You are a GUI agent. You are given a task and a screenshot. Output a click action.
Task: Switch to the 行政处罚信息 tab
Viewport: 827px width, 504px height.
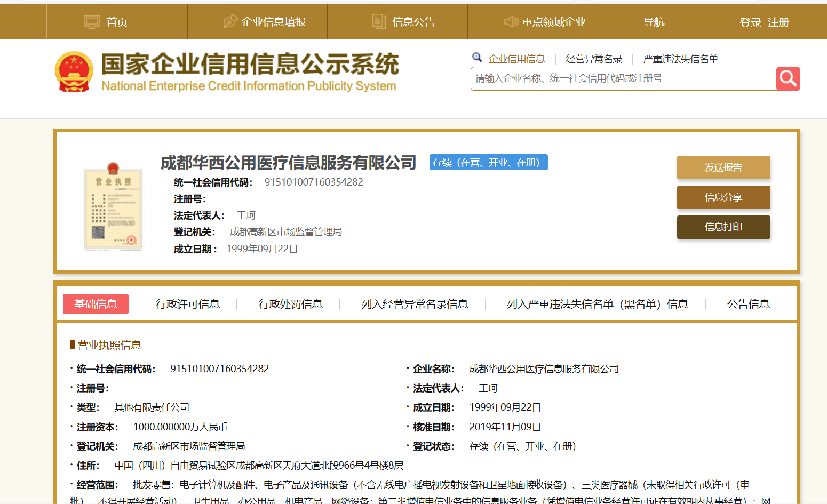tap(291, 304)
